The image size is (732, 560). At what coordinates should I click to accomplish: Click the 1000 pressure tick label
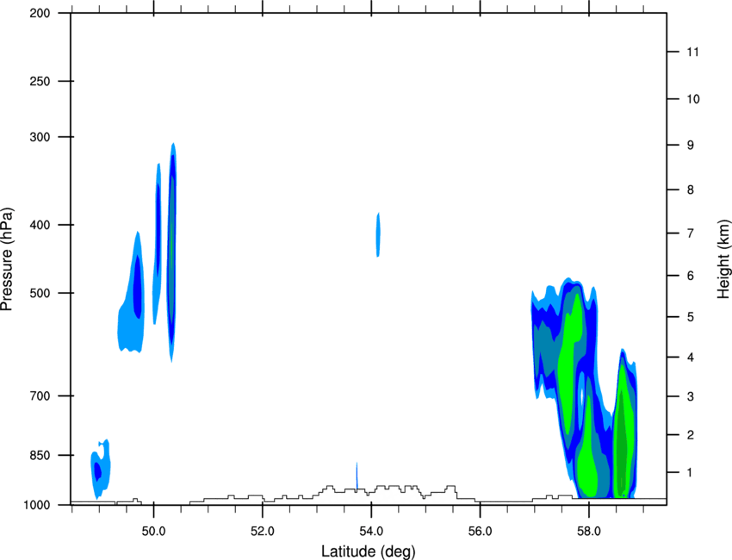pos(37,505)
